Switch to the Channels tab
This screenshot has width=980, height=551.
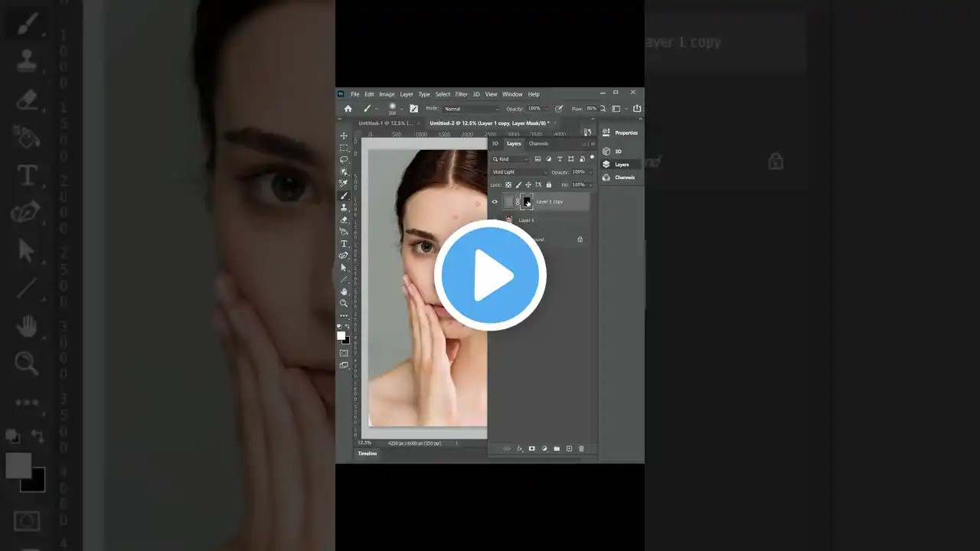tap(538, 144)
